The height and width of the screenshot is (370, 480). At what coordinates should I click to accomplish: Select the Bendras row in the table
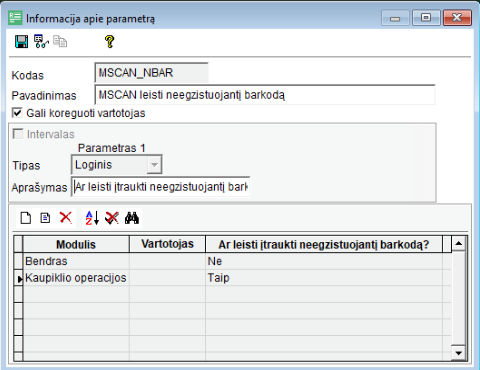[x=232, y=261]
